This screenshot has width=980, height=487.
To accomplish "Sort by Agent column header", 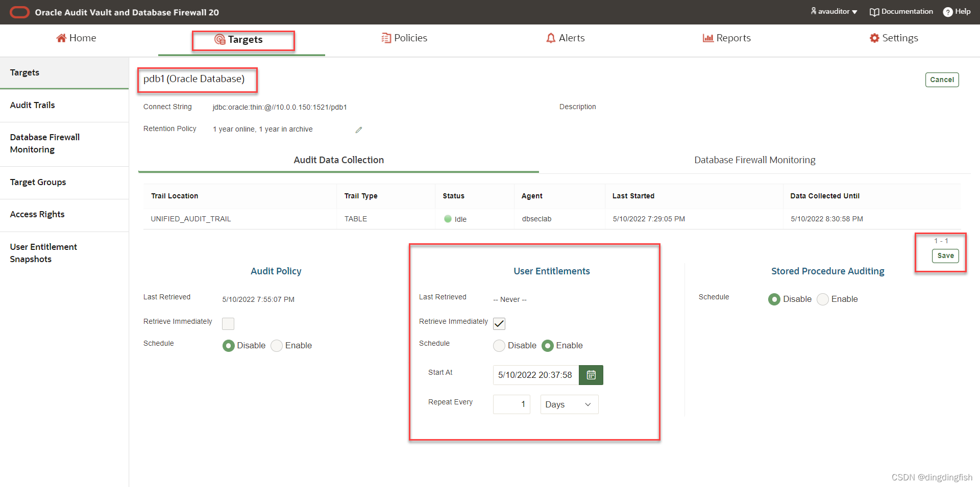I will coord(532,196).
